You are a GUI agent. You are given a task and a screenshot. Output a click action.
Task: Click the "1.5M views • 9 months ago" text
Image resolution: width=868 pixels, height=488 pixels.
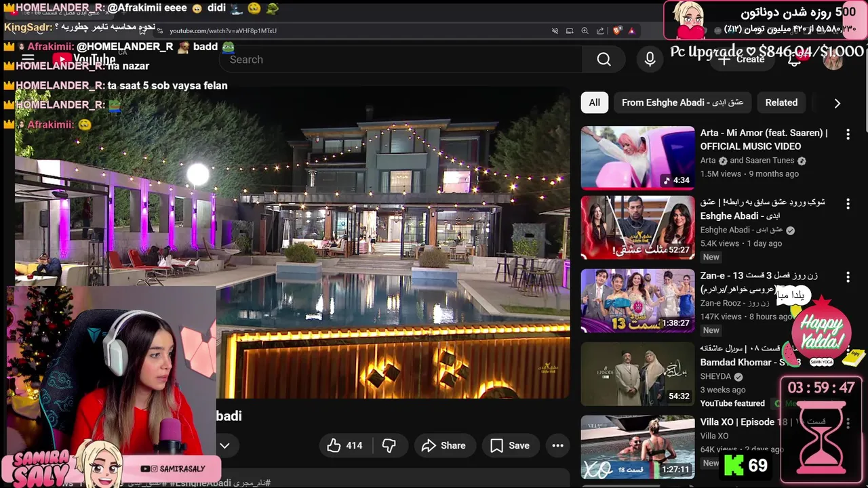tap(749, 174)
